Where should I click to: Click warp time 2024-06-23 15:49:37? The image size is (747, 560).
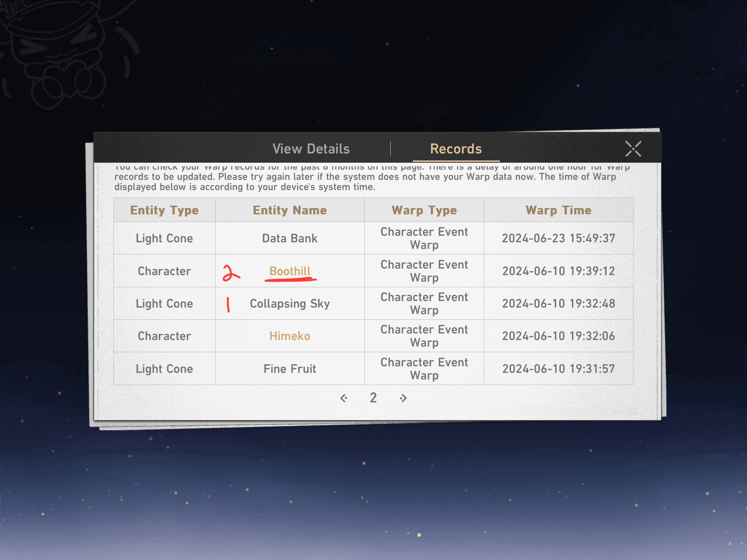tap(558, 238)
